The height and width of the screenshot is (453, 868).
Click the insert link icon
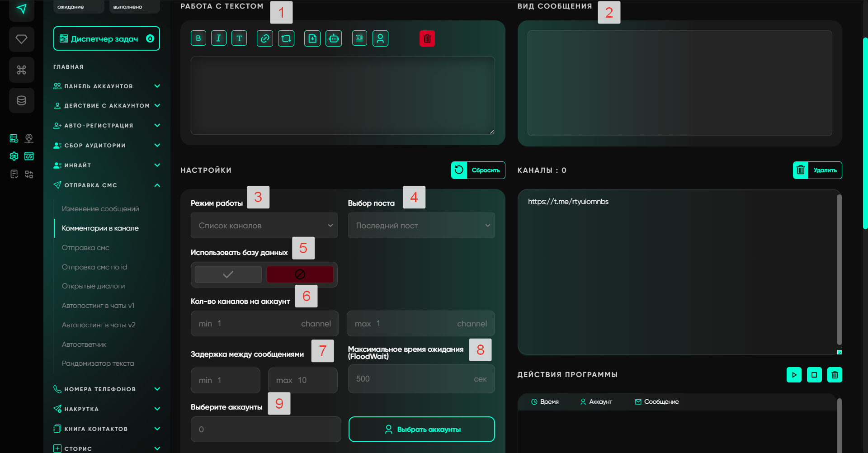[x=265, y=38]
